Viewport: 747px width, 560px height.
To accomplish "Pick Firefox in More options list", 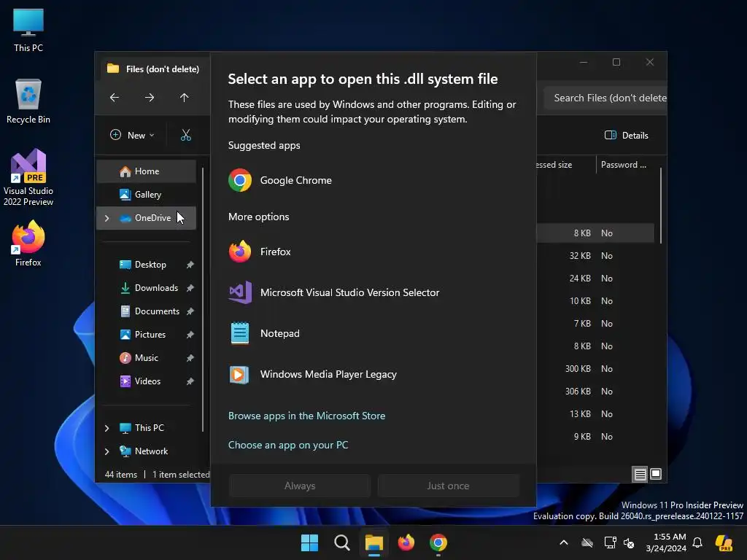I will pos(373,252).
